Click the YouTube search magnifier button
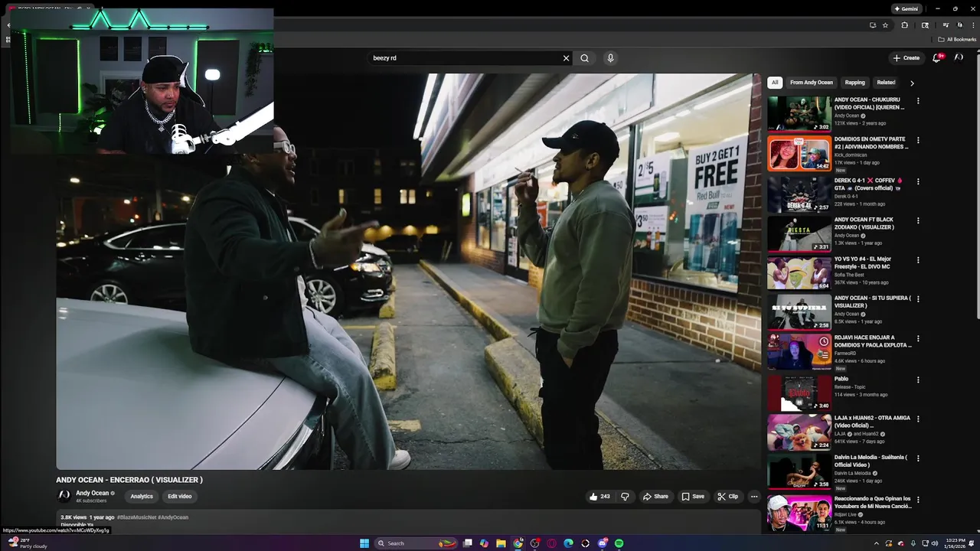980x551 pixels. tap(584, 58)
